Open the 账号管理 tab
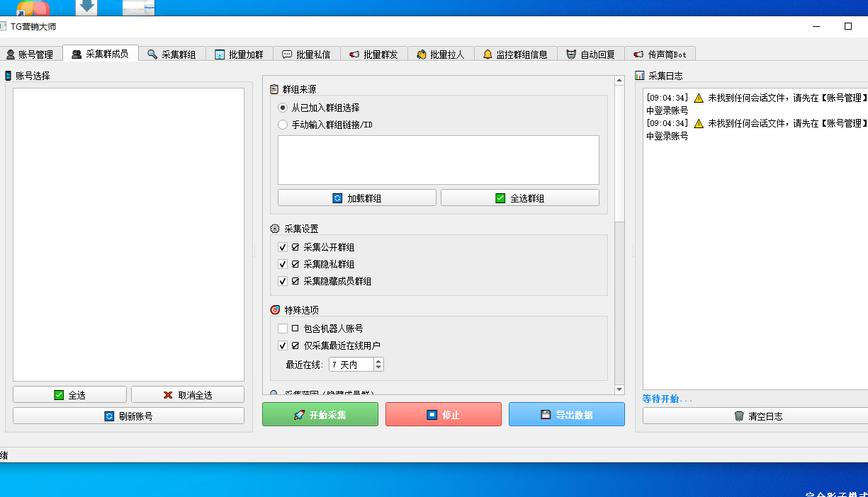The height and width of the screenshot is (497, 868). tap(30, 55)
